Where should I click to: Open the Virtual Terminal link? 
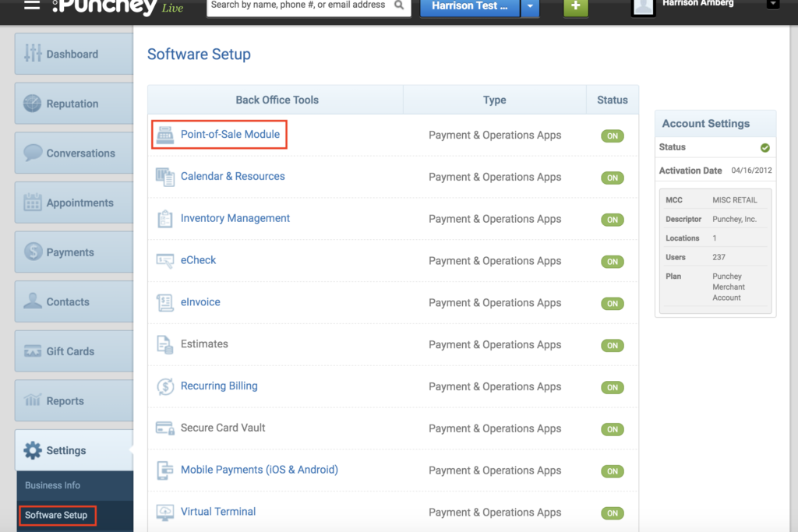pos(218,512)
